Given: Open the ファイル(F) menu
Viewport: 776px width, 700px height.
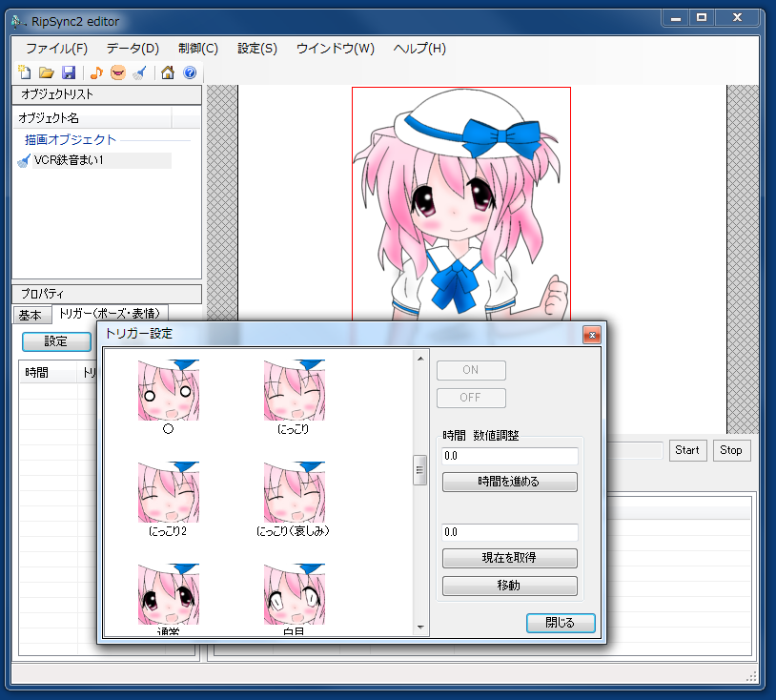Looking at the screenshot, I should 56,49.
